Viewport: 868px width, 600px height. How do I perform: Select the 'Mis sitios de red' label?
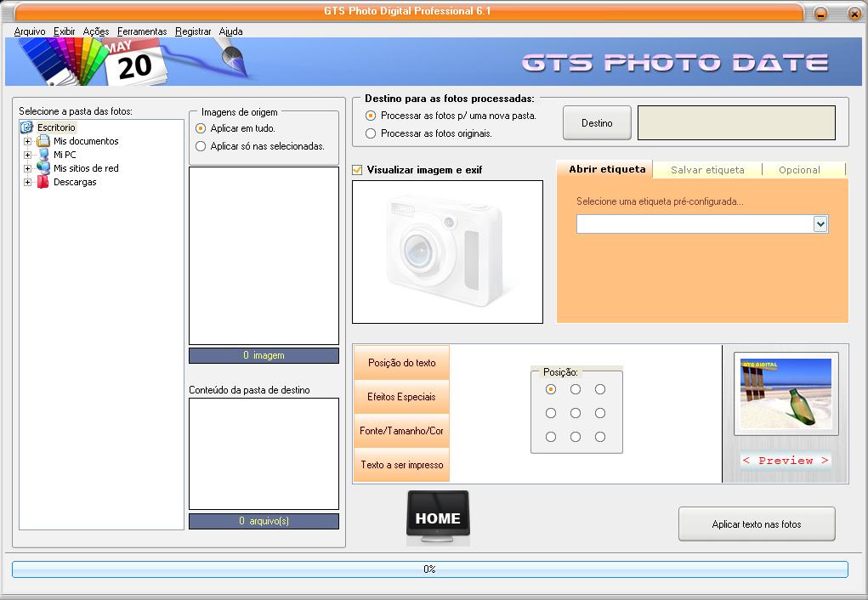pyautogui.click(x=86, y=168)
